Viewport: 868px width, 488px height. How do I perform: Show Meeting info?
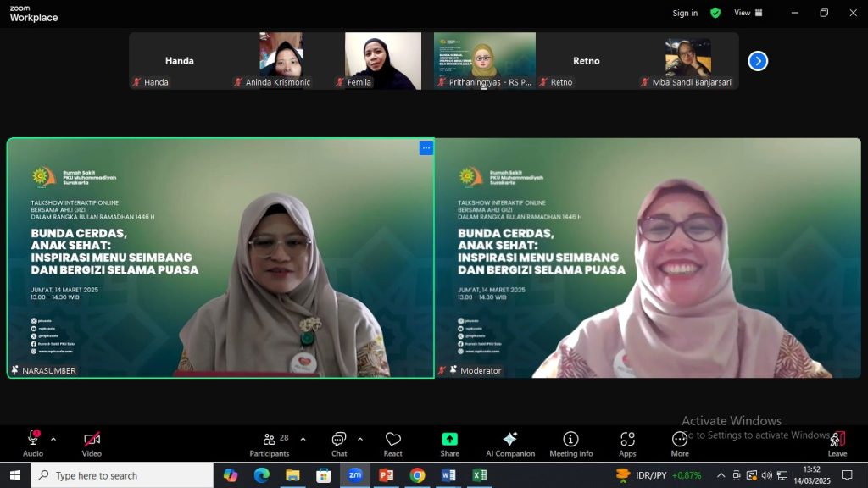(x=571, y=439)
